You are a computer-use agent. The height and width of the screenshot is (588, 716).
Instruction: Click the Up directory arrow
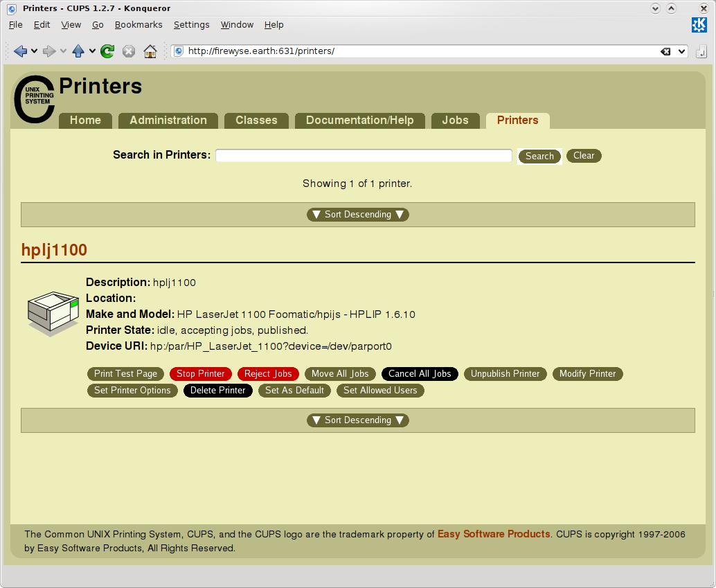tap(78, 51)
